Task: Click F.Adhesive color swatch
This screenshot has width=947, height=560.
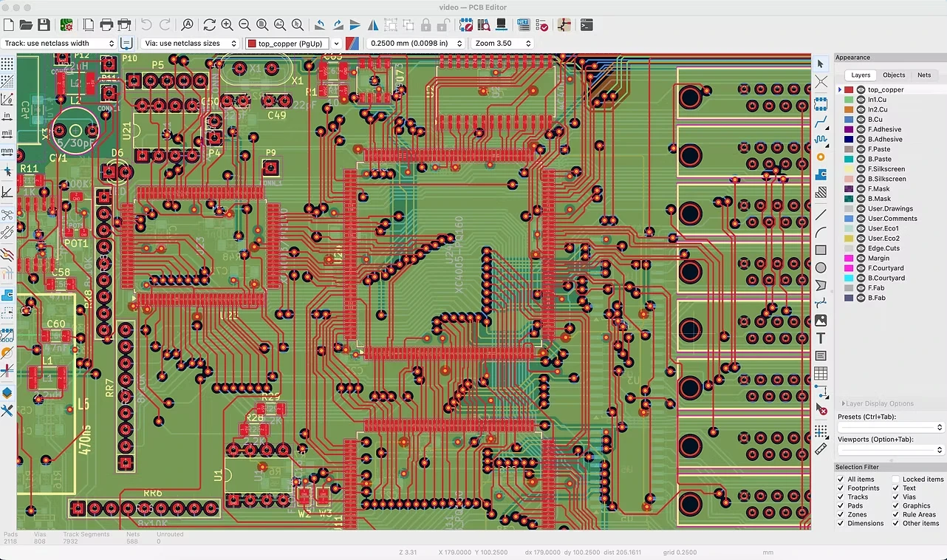Action: pyautogui.click(x=849, y=129)
